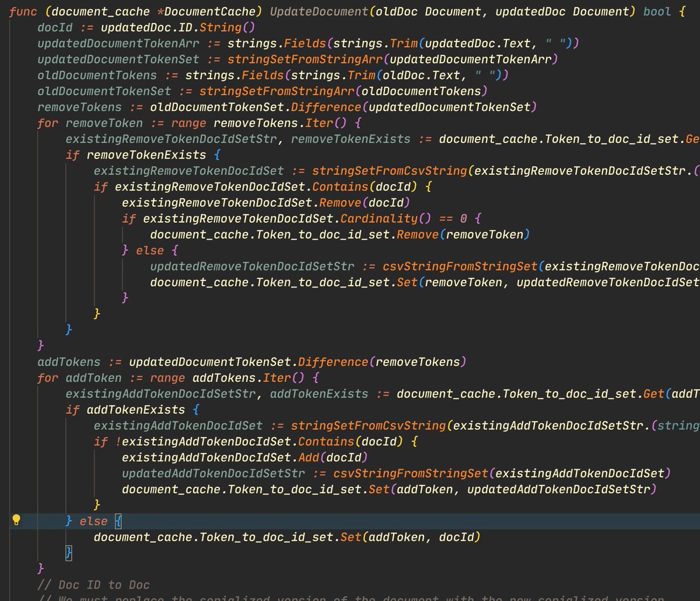Click 'csvStringFromStringSet(existingAddTokenDocIdSet)' call
Screen dimensions: 700x601
[x=502, y=473]
